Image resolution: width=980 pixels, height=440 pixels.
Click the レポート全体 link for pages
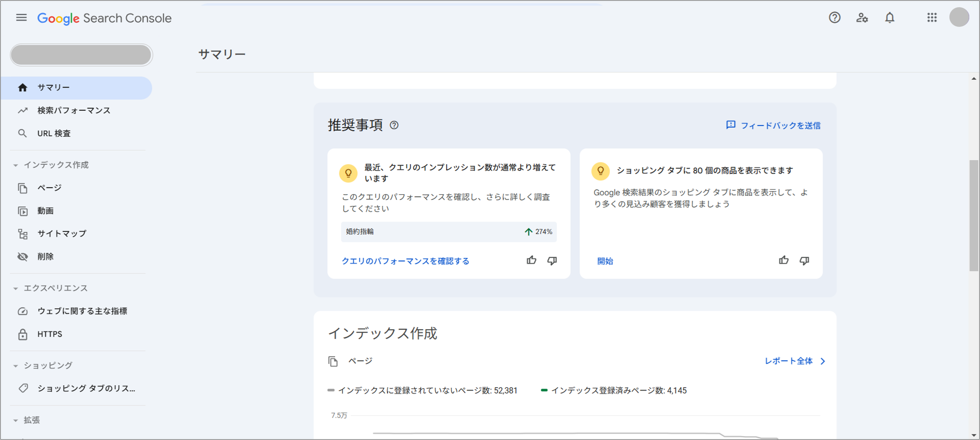pos(789,361)
